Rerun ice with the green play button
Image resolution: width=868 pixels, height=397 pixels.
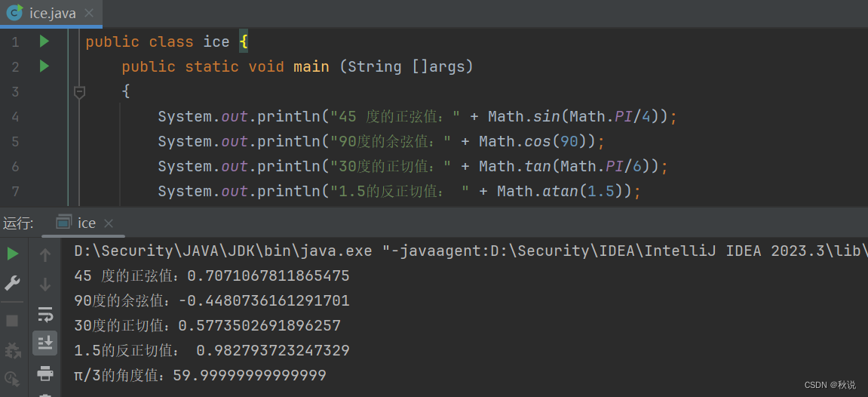pos(12,254)
